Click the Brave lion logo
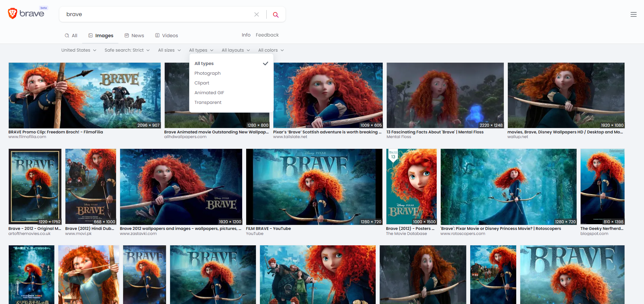Viewport: 644px width, 304px height. point(12,13)
